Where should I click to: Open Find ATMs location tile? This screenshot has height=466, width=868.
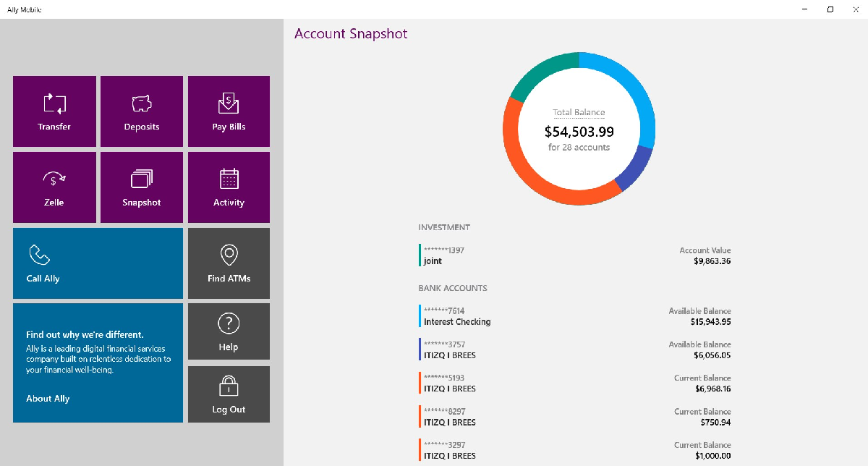pyautogui.click(x=229, y=263)
